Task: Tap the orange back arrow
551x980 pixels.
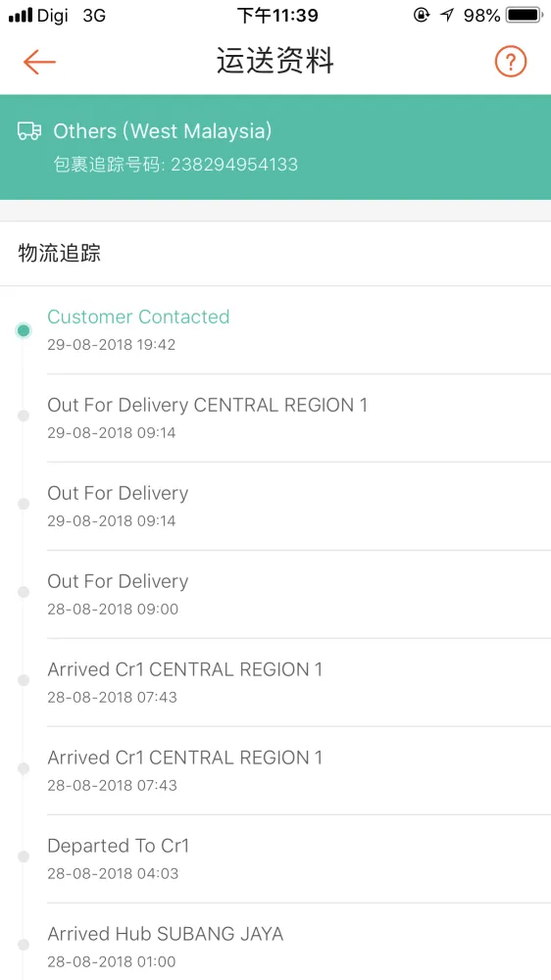Action: (39, 62)
